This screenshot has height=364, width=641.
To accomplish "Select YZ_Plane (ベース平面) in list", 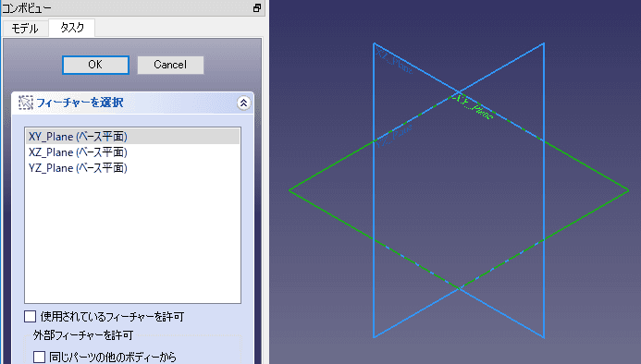I will tap(132, 168).
